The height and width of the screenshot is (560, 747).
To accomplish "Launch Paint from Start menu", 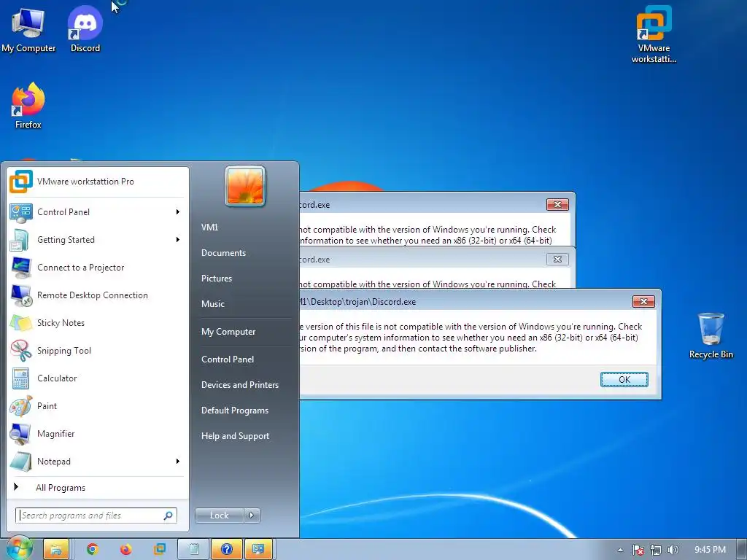I will tap(97, 405).
